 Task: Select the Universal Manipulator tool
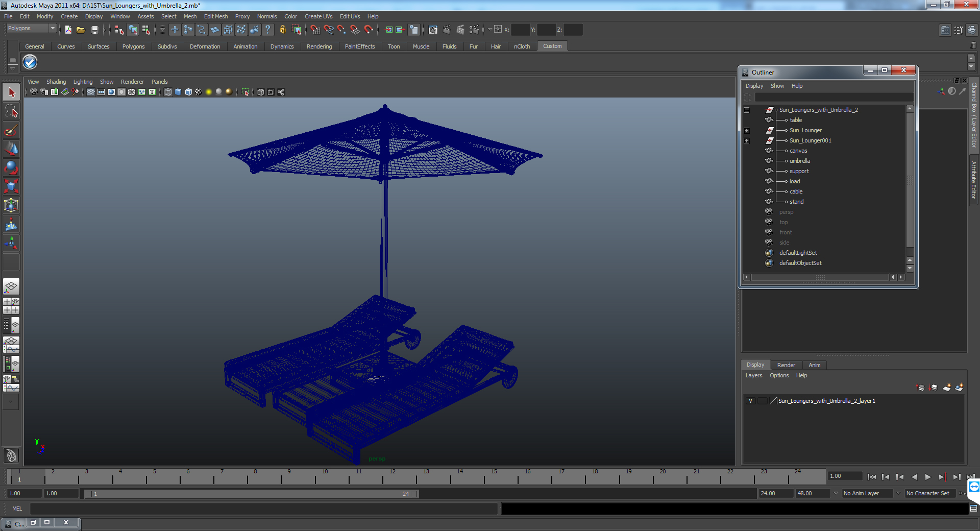click(11, 206)
